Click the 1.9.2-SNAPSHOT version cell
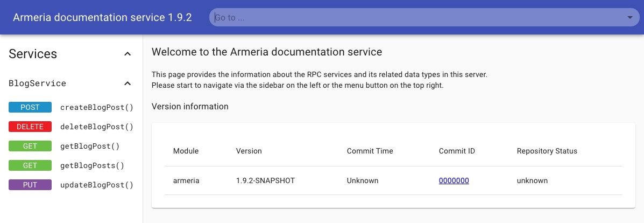Viewport: 644px width, 223px height. coord(265,180)
